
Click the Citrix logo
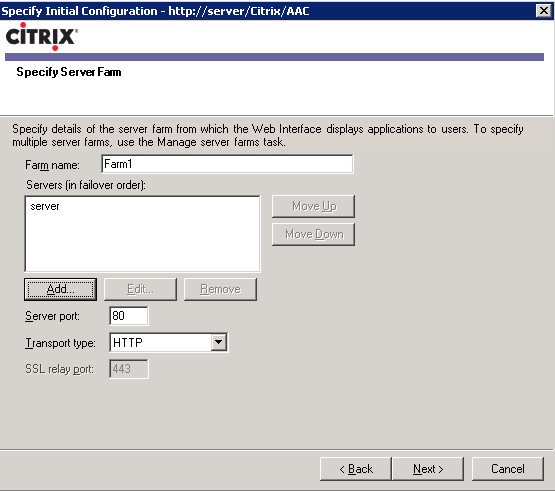[x=41, y=36]
